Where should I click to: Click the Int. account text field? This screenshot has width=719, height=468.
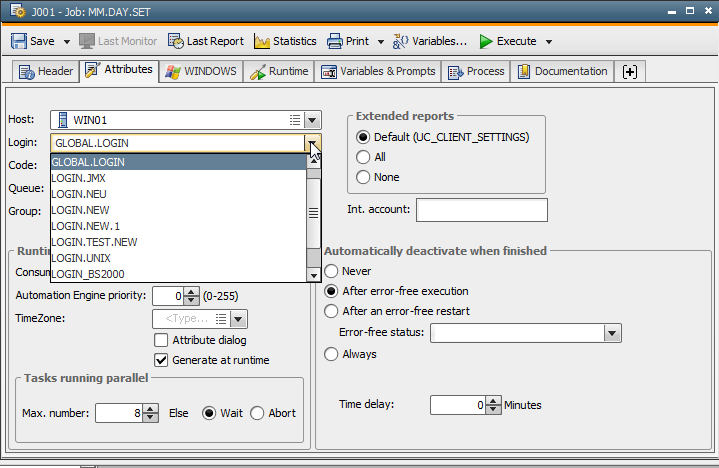coord(481,210)
